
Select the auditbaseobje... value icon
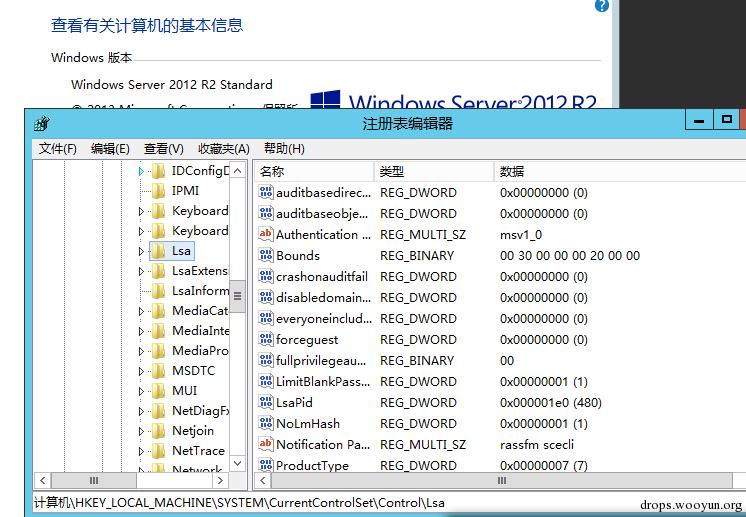tap(265, 213)
